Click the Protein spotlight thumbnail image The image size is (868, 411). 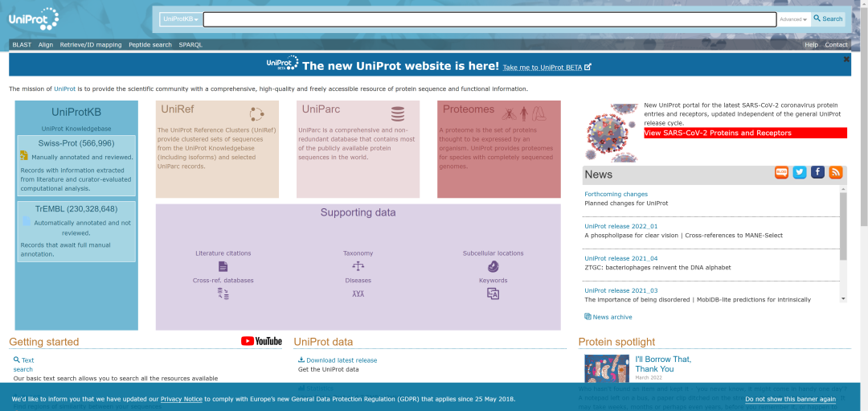(x=607, y=368)
